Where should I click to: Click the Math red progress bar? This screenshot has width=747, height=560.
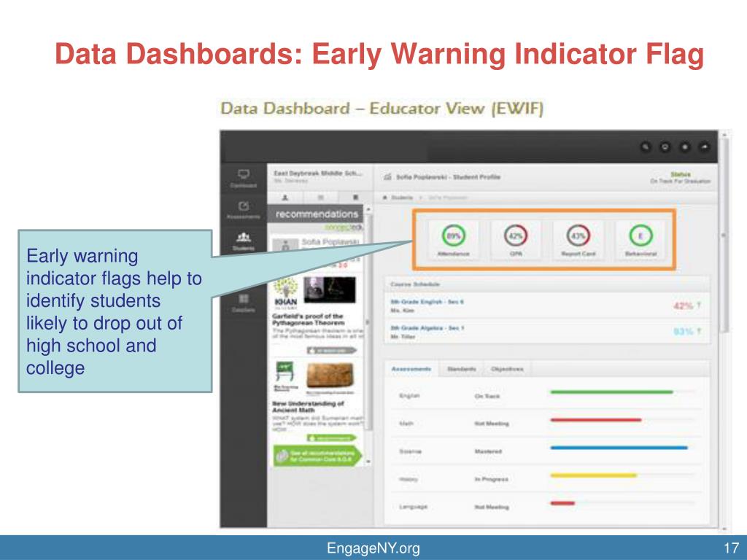(x=595, y=420)
